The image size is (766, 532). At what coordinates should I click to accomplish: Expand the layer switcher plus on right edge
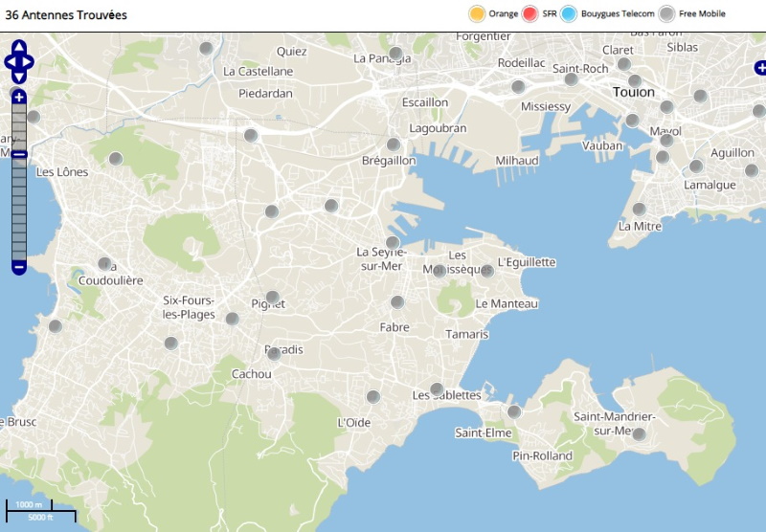point(760,67)
